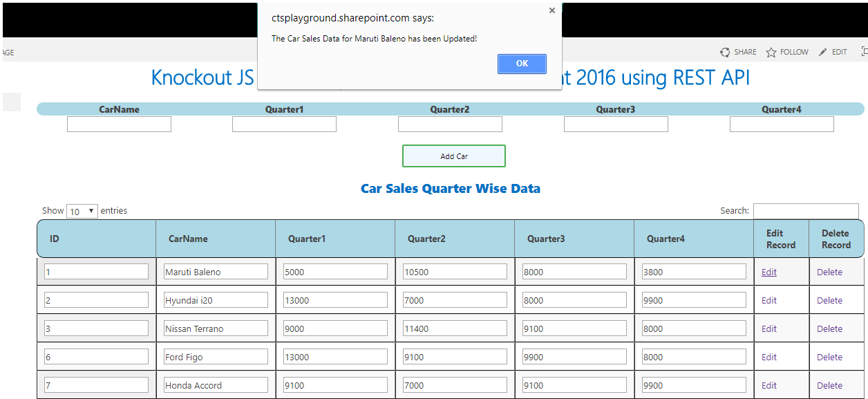The width and height of the screenshot is (868, 399).
Task: Click OK in the alert dialog
Action: (x=522, y=64)
